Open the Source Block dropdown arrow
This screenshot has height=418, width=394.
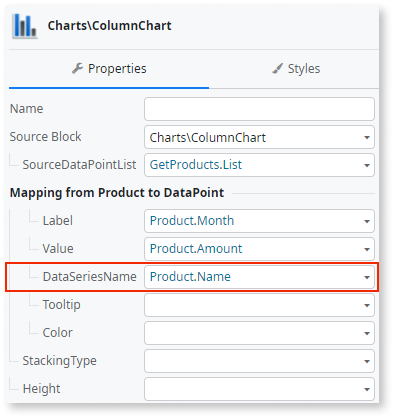pyautogui.click(x=367, y=137)
